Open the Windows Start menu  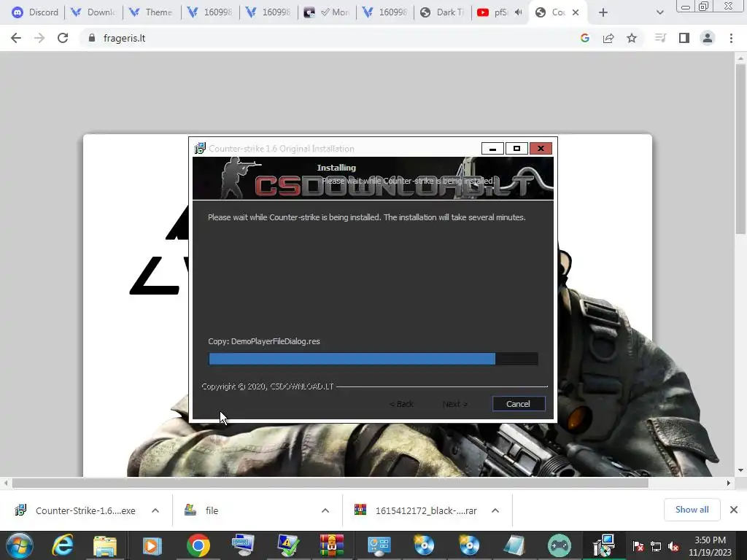coord(20,545)
